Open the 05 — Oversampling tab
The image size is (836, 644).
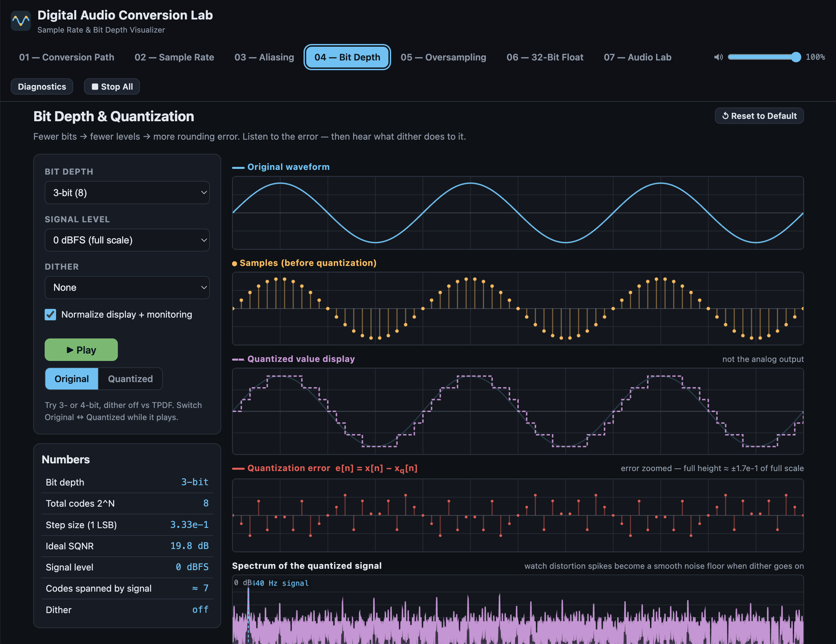pos(443,57)
